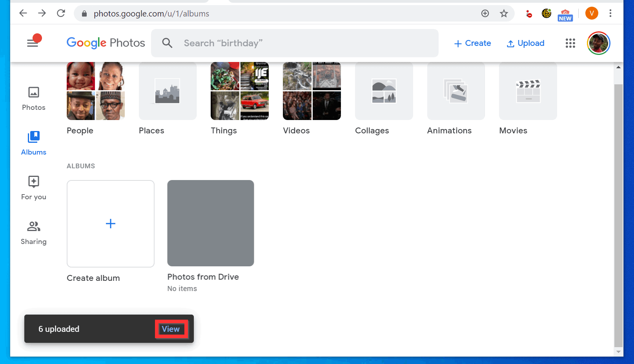Click the scrollbar down arrow
The height and width of the screenshot is (364, 634).
pos(618,352)
